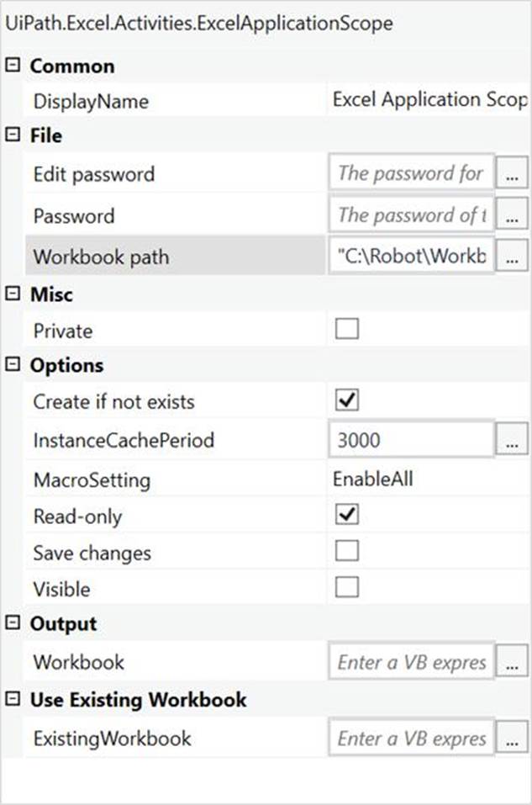Collapse the Use Existing Workbook section

[12, 700]
